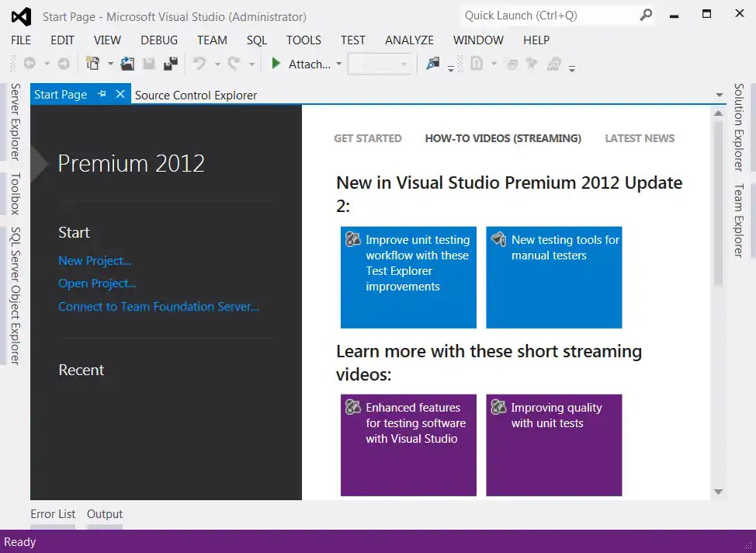
Task: Open the TEST menu
Action: pyautogui.click(x=353, y=40)
